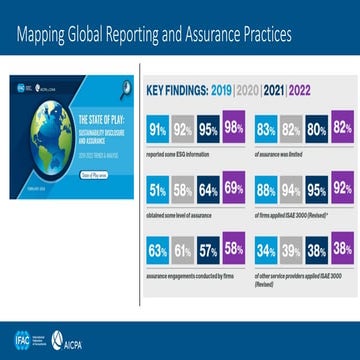Screen dimensions: 360x360
Task: Click the IFAC logo on the report cover
Action: (x=25, y=88)
